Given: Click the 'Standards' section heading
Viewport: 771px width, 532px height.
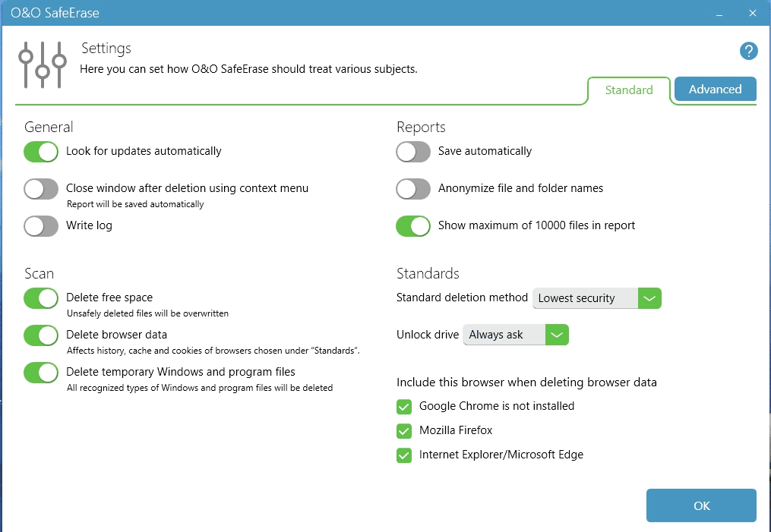Looking at the screenshot, I should [x=428, y=273].
